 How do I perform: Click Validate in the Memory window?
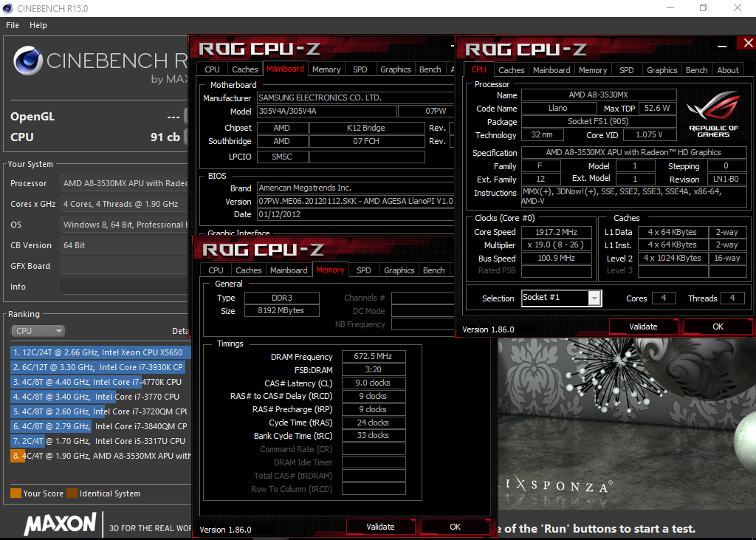point(380,527)
